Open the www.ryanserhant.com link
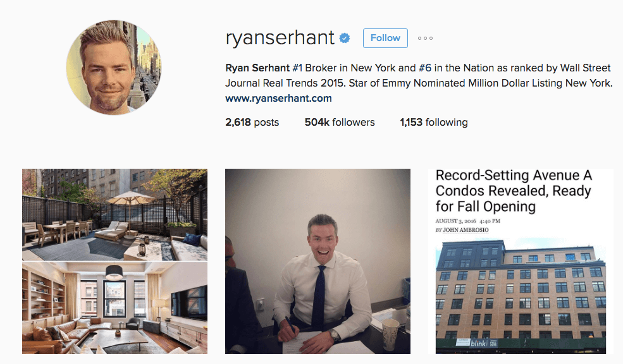 click(x=278, y=98)
